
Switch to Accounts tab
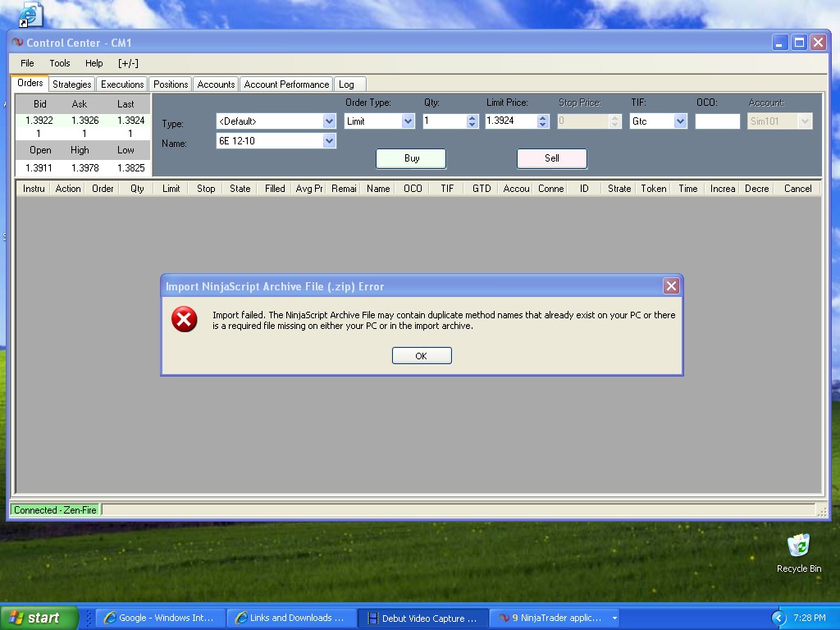coord(216,84)
